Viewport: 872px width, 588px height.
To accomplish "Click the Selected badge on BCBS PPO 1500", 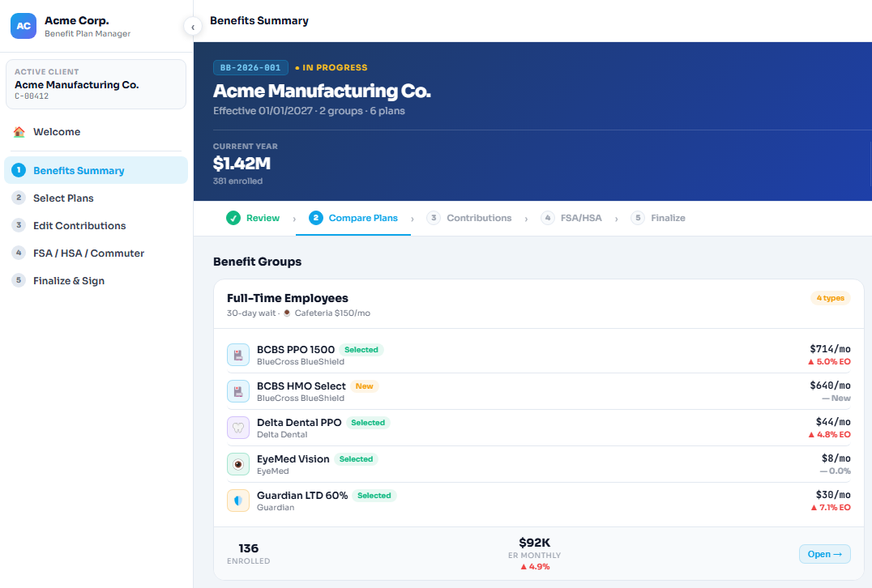I will [361, 350].
